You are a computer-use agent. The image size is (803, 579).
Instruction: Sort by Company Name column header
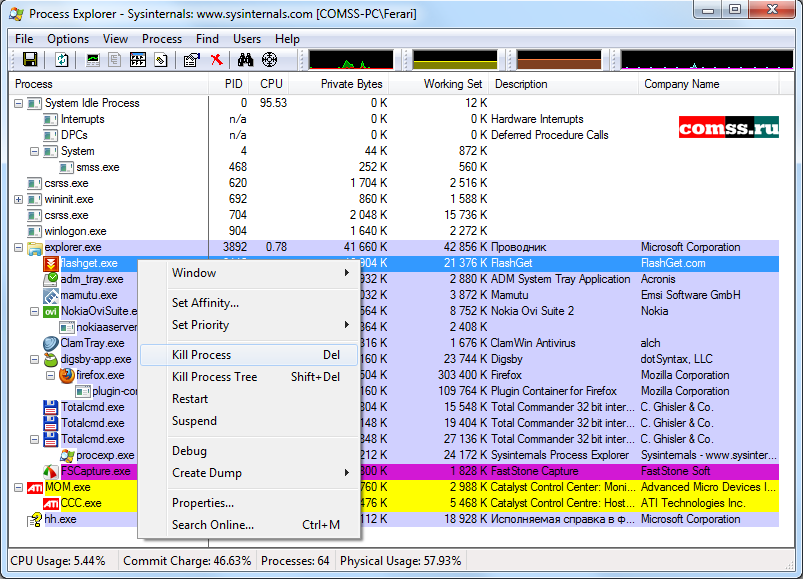point(709,84)
